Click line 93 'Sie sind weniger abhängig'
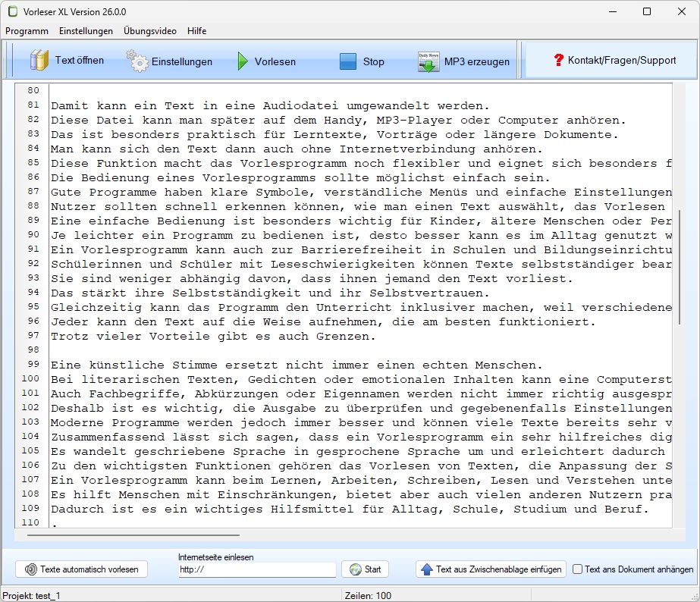Image resolution: width=700 pixels, height=602 pixels. click(312, 279)
